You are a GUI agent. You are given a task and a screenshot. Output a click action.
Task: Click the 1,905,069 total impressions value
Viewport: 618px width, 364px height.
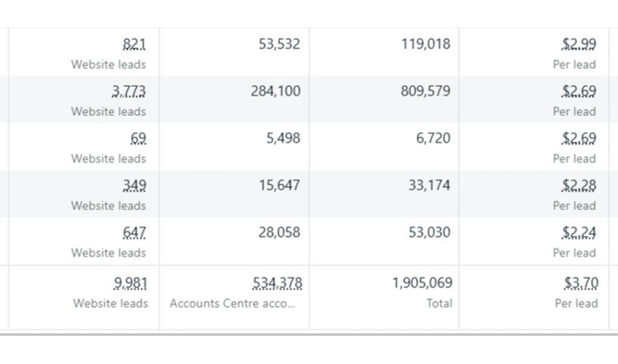click(422, 283)
